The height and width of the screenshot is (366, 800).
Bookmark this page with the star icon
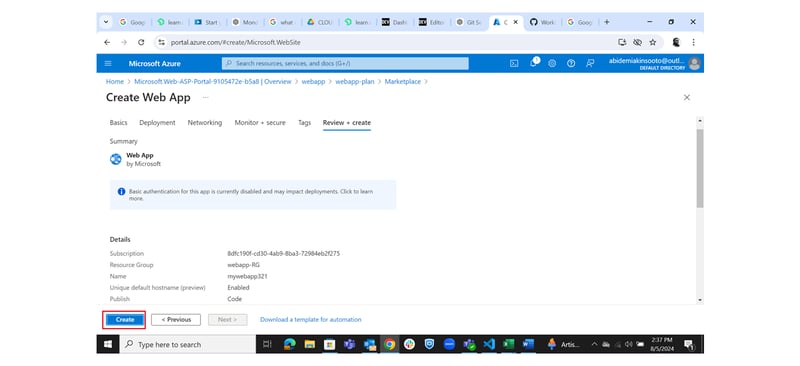[653, 42]
